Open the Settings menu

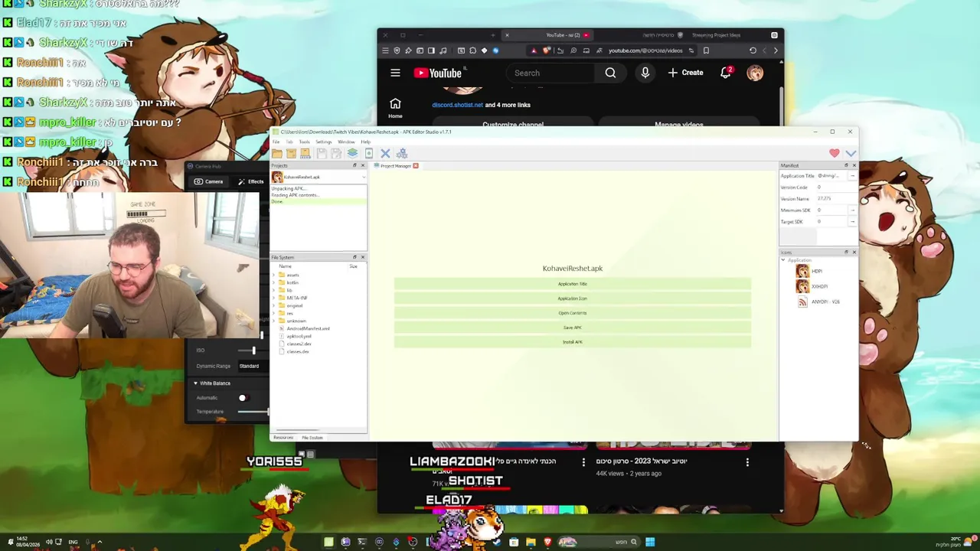[324, 142]
